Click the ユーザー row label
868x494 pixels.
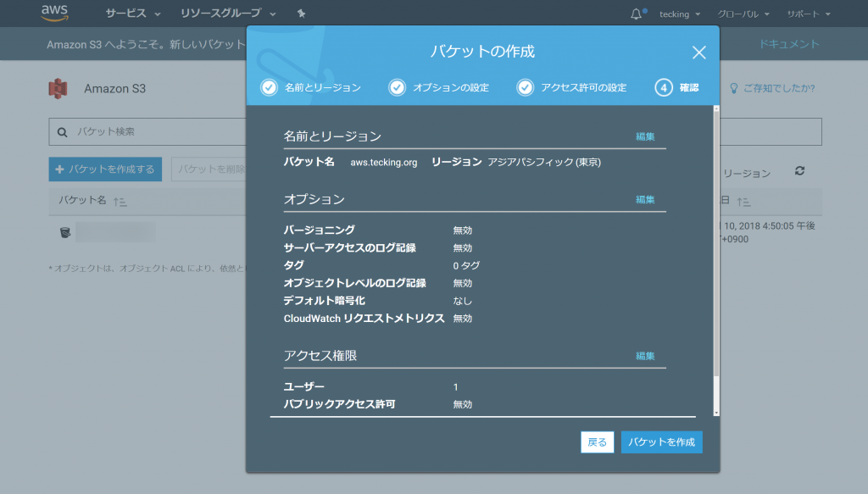click(x=304, y=386)
